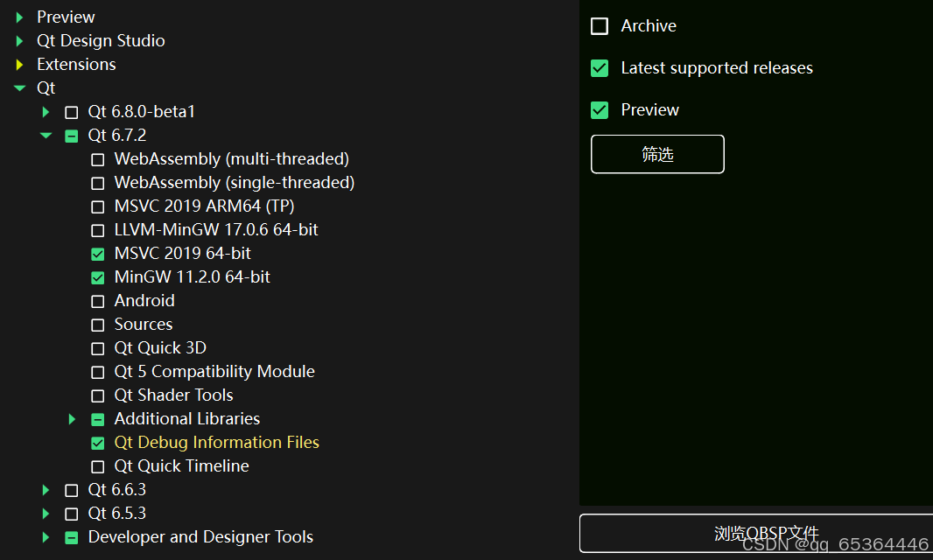Select the Qt Shader Tools text
The image size is (933, 560).
tap(174, 395)
